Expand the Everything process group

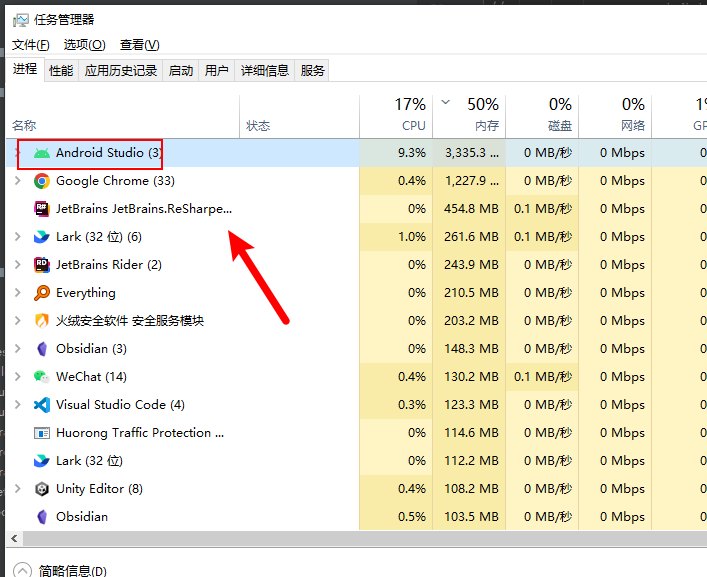point(18,293)
